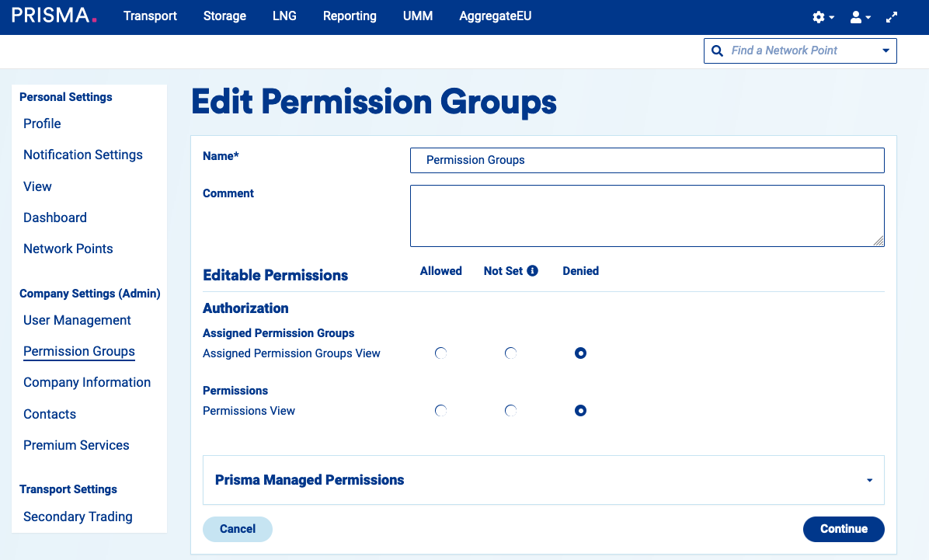Click the Name input field

[x=646, y=160]
